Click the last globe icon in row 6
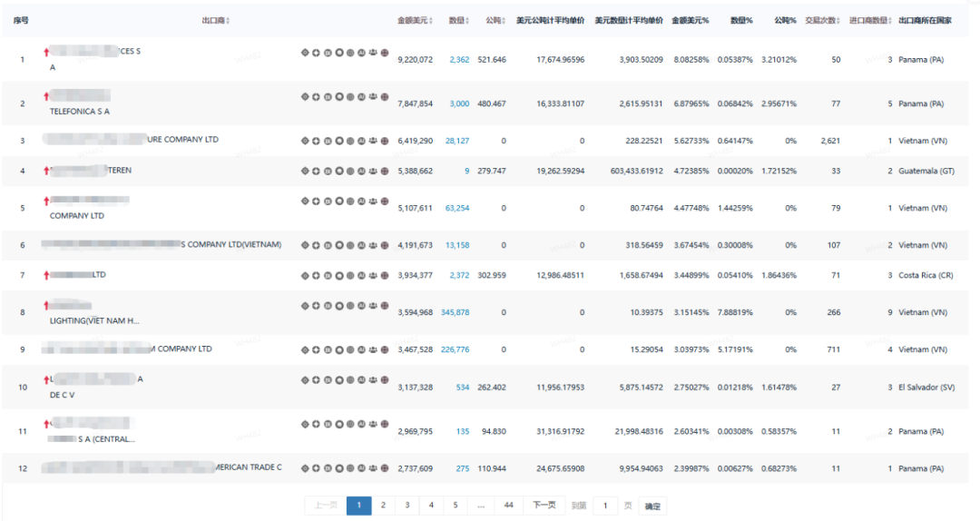Screen dimensions: 980x521 click(385, 245)
